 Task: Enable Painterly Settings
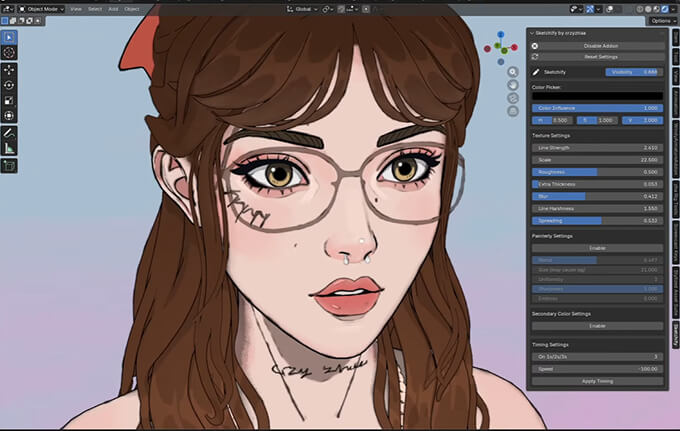596,247
